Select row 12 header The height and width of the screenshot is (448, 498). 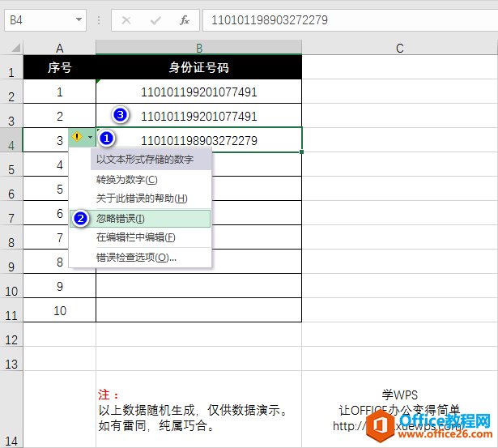(x=11, y=335)
